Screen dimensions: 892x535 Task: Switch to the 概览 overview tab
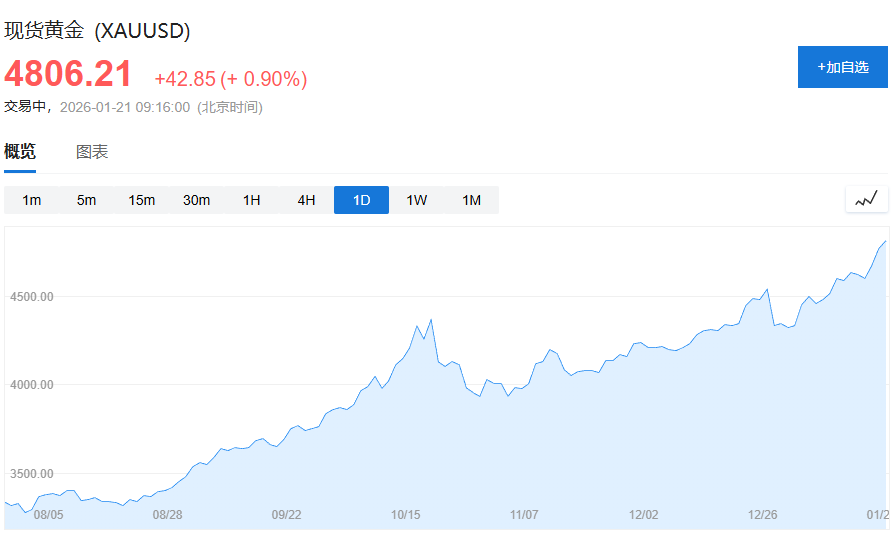point(20,152)
